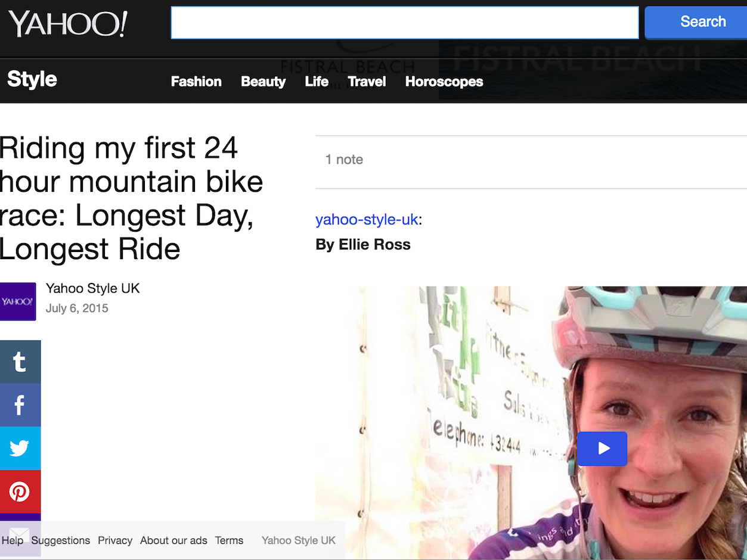The width and height of the screenshot is (747, 560).
Task: Open Suggestions in the footer
Action: tap(61, 540)
